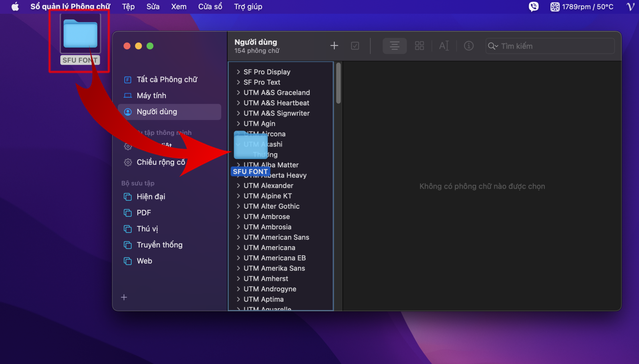639x364 pixels.
Task: Click the Viber menu bar icon
Action: click(x=534, y=6)
